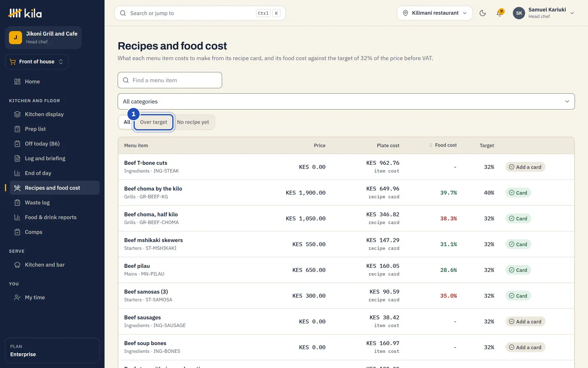Open Log and briefing
This screenshot has height=368, width=588.
55,158
